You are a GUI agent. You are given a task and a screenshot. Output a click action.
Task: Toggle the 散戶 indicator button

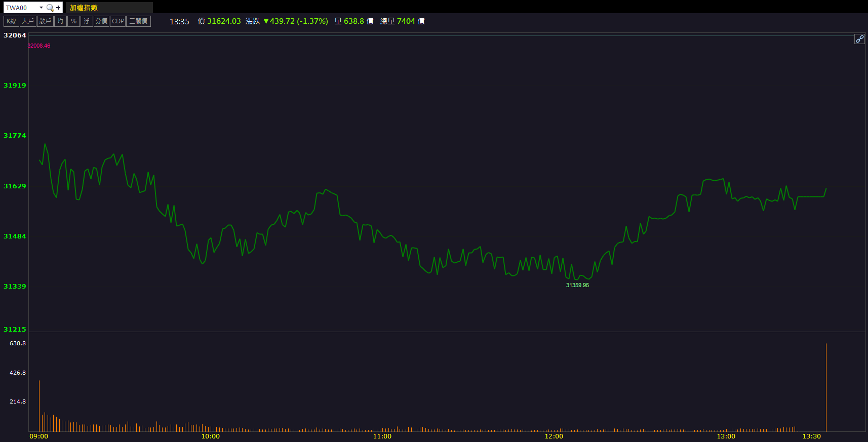point(45,21)
